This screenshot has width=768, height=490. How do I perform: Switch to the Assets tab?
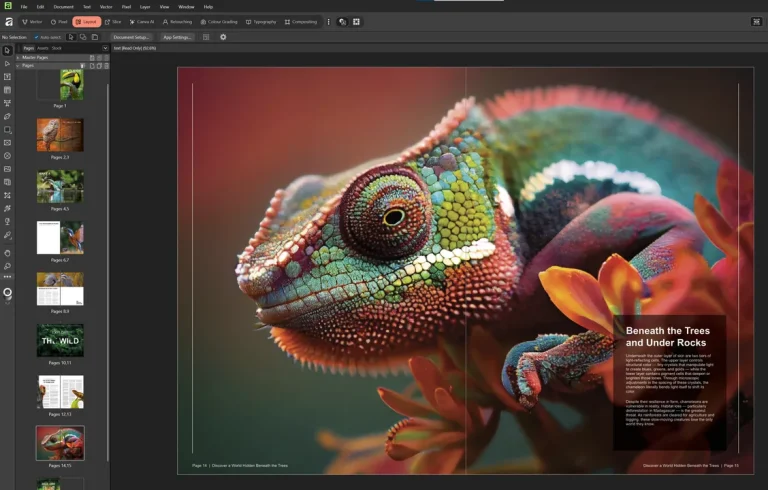(x=43, y=48)
